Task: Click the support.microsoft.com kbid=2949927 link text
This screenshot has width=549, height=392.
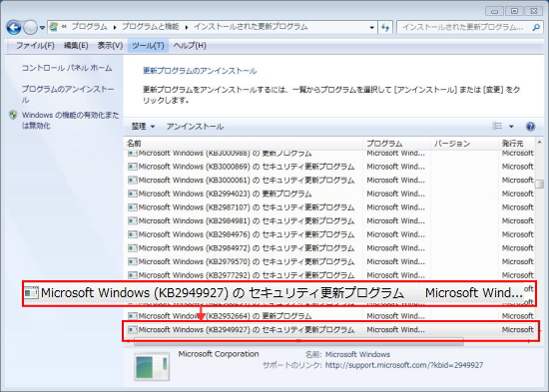Action: coord(404,365)
